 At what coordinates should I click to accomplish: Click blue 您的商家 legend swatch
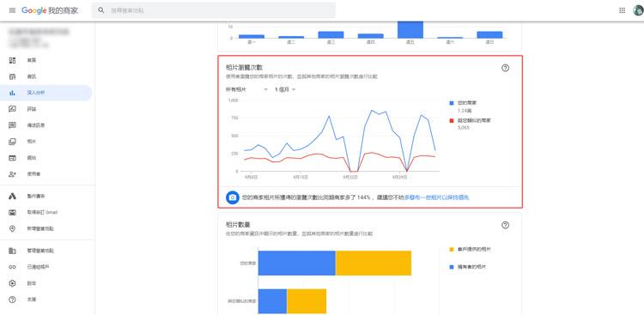point(452,103)
